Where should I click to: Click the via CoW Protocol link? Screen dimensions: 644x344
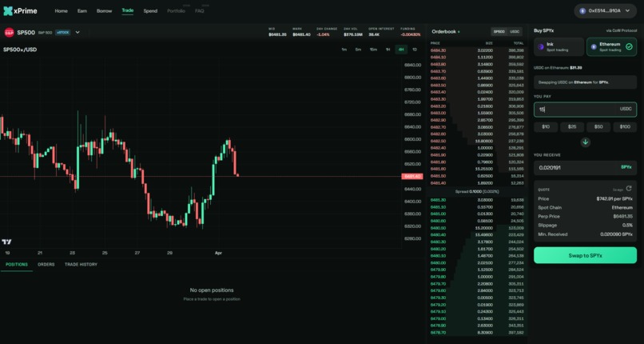(x=621, y=30)
